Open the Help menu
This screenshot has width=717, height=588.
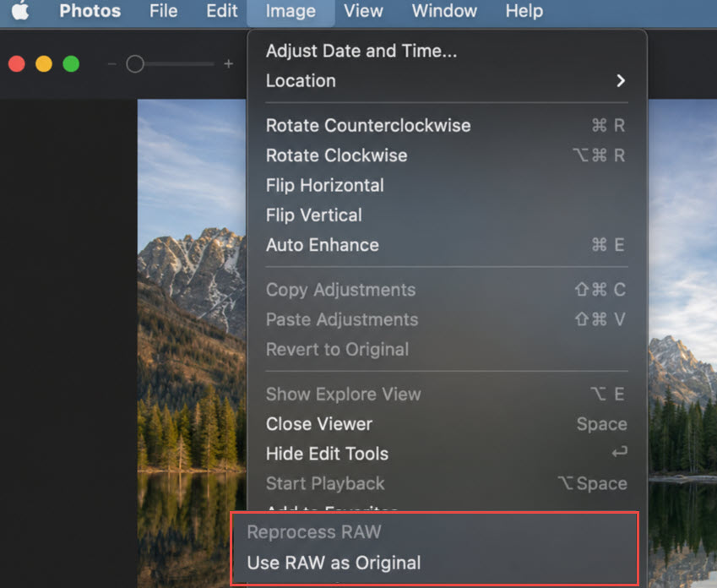point(524,10)
